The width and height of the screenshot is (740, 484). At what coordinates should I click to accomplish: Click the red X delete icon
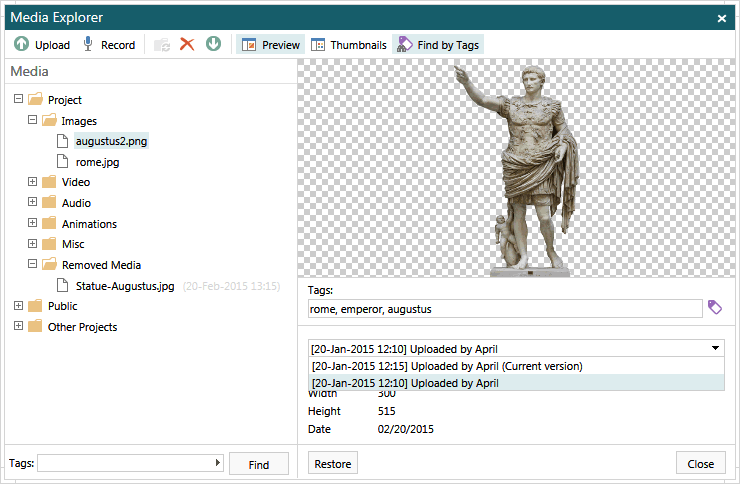click(x=187, y=44)
